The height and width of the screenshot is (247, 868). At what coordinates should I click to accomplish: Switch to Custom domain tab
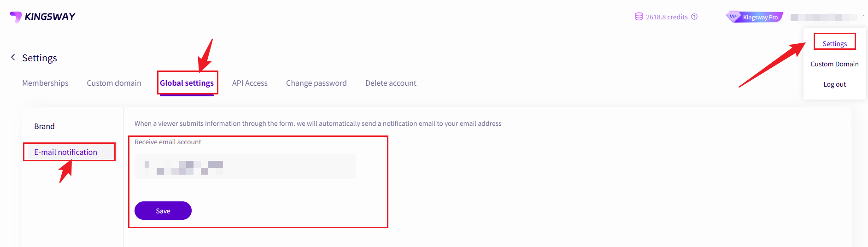(x=114, y=83)
